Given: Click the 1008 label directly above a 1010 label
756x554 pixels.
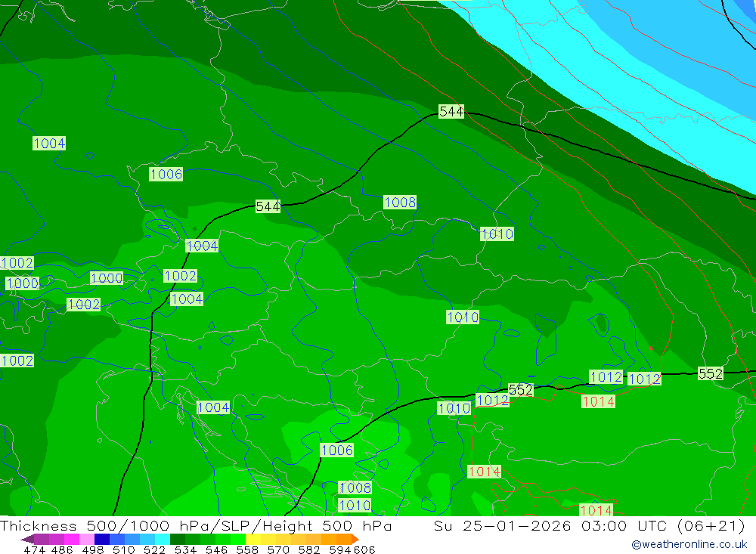Looking at the screenshot, I should [355, 487].
